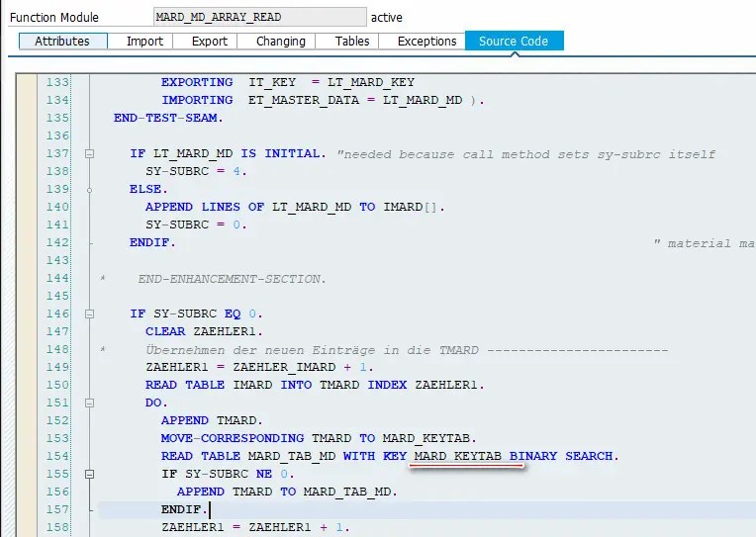
Task: Click the LT_MARD_KEY variable
Action: [371, 82]
